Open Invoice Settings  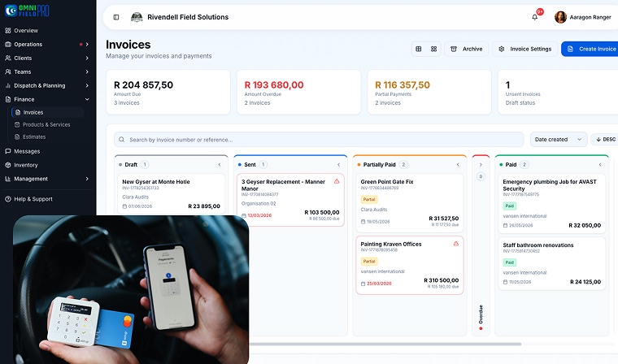pyautogui.click(x=525, y=49)
